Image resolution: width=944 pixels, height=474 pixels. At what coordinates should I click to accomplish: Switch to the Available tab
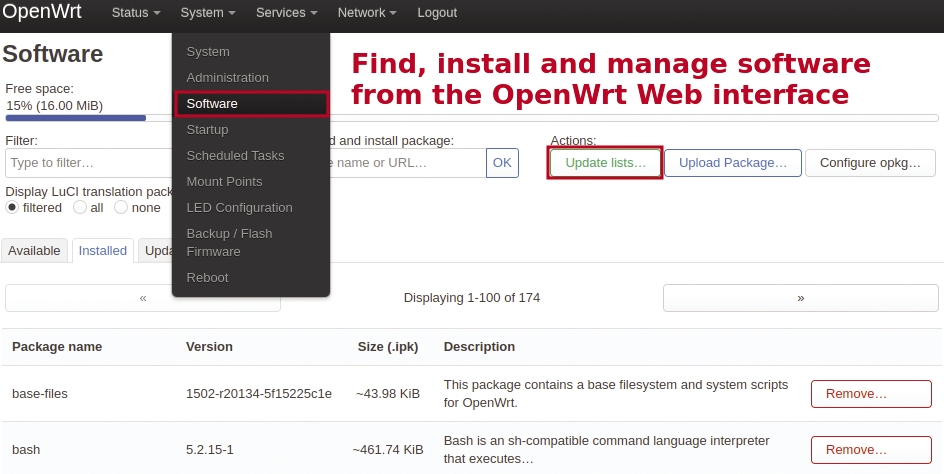[34, 251]
